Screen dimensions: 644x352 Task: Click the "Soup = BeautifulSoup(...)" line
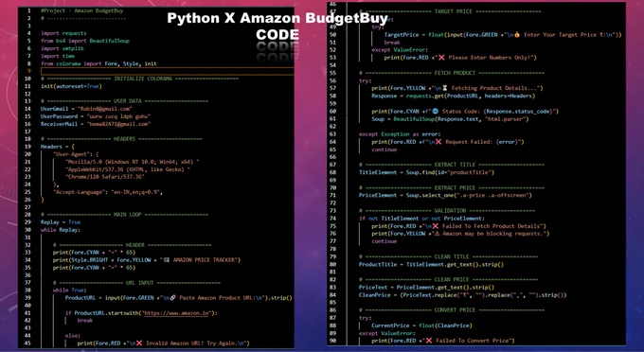tap(450, 119)
